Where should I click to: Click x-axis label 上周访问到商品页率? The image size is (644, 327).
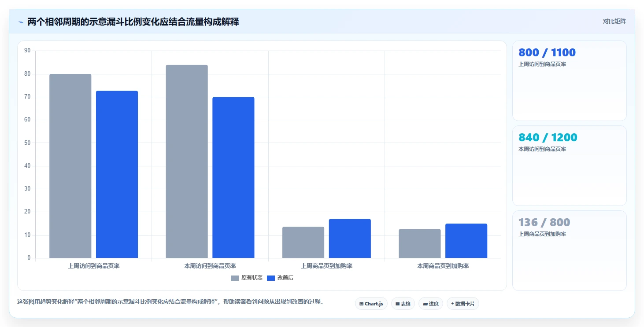(x=94, y=266)
